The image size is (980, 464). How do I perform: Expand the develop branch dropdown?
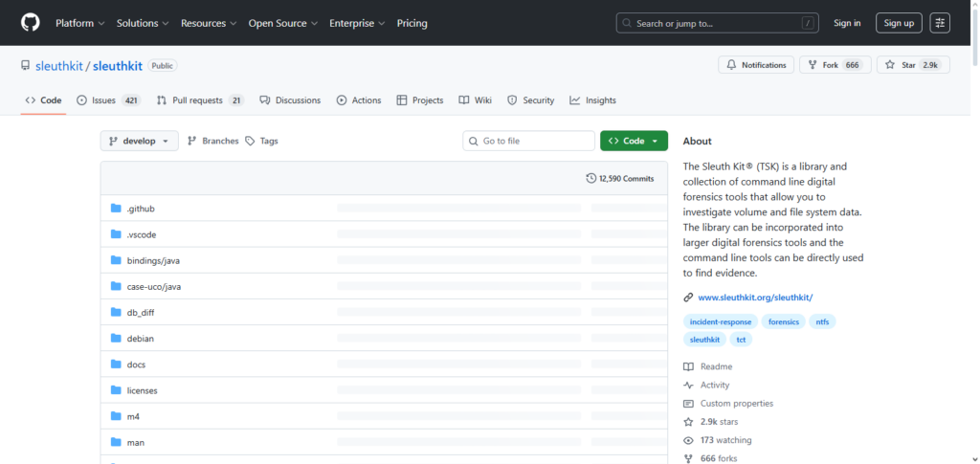pos(139,141)
